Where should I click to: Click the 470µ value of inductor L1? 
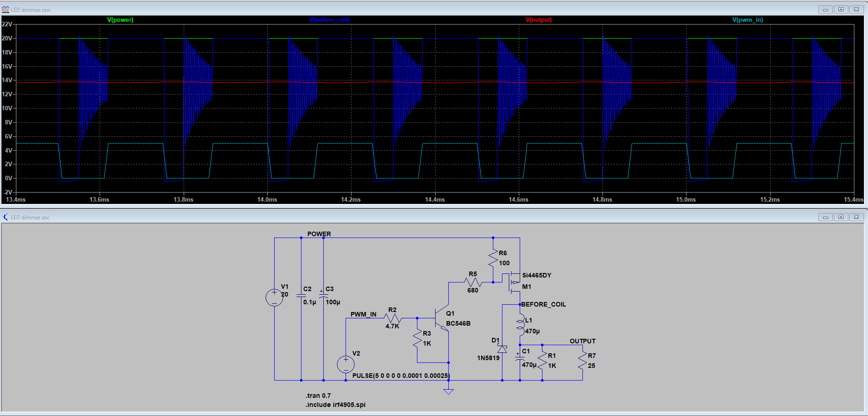click(x=532, y=331)
